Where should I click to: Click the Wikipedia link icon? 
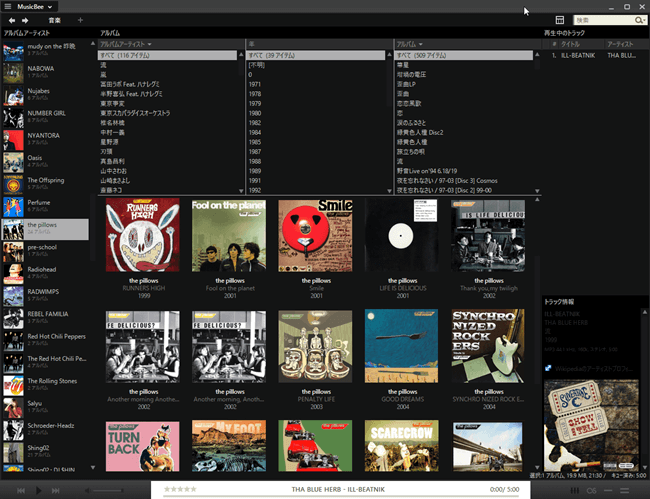click(548, 368)
